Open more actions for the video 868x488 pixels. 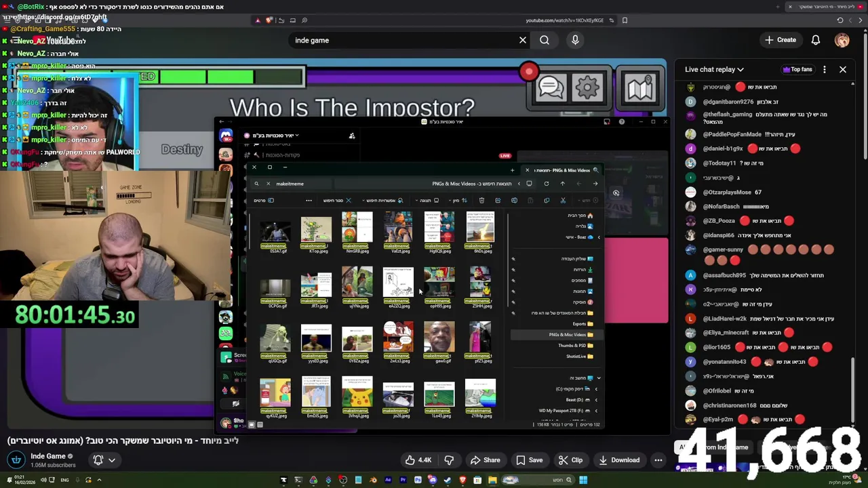658,460
